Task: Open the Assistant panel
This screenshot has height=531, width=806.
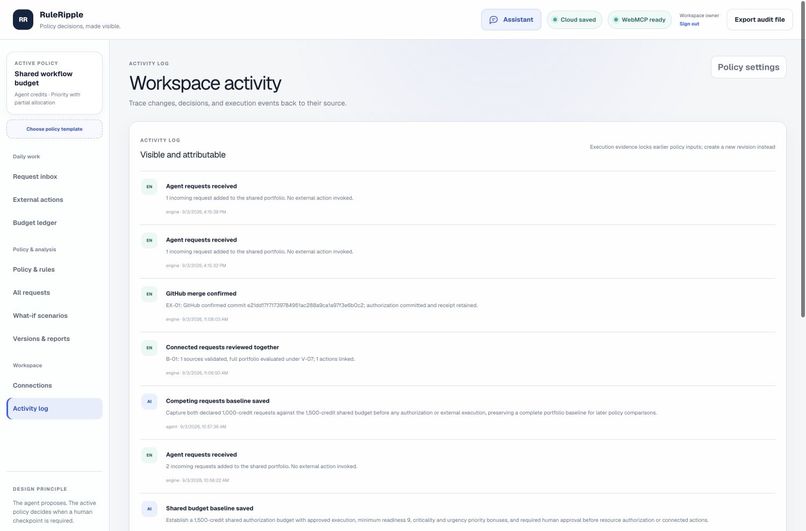Action: [511, 20]
